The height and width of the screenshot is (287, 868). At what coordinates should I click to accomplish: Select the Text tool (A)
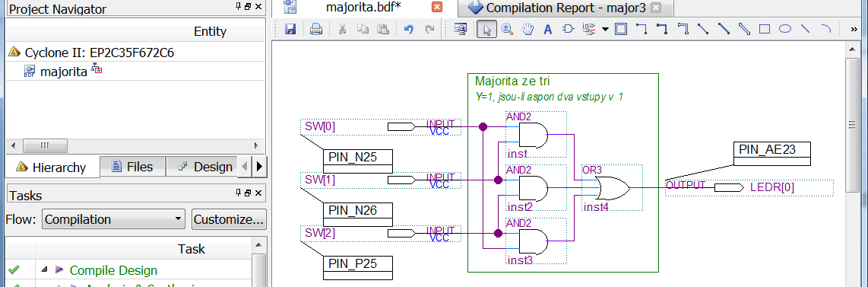click(x=547, y=30)
